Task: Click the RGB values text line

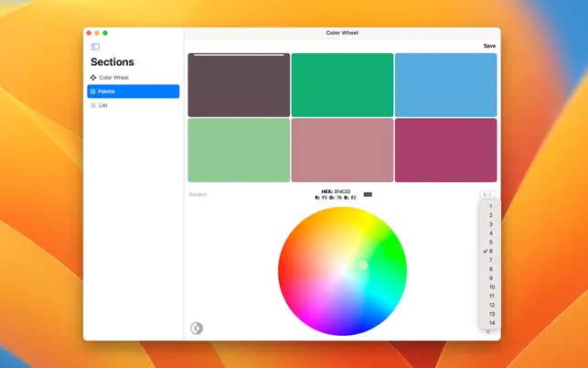Action: 336,198
